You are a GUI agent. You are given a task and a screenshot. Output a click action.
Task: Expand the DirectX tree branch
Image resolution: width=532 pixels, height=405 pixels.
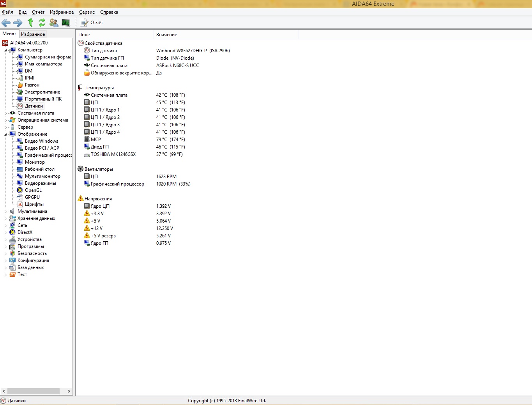pyautogui.click(x=5, y=233)
